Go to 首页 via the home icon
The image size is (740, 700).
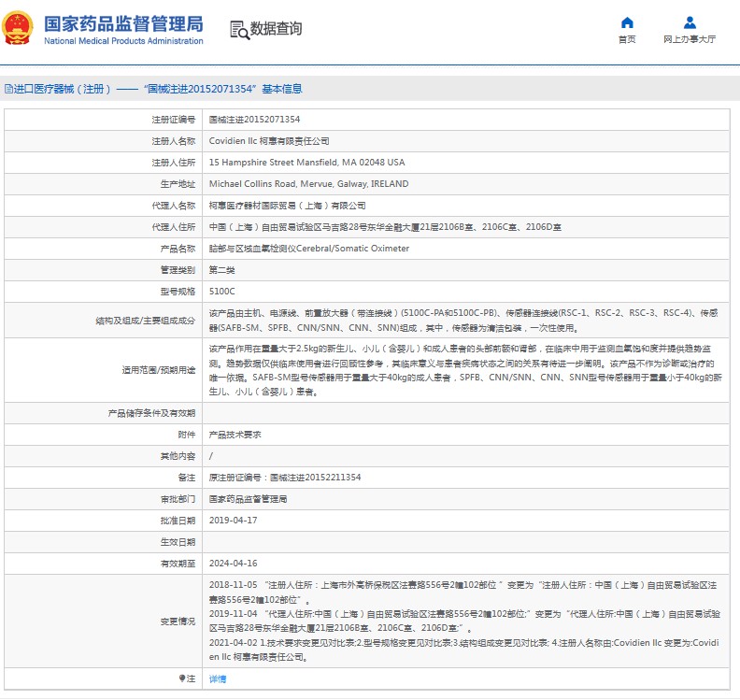[627, 22]
